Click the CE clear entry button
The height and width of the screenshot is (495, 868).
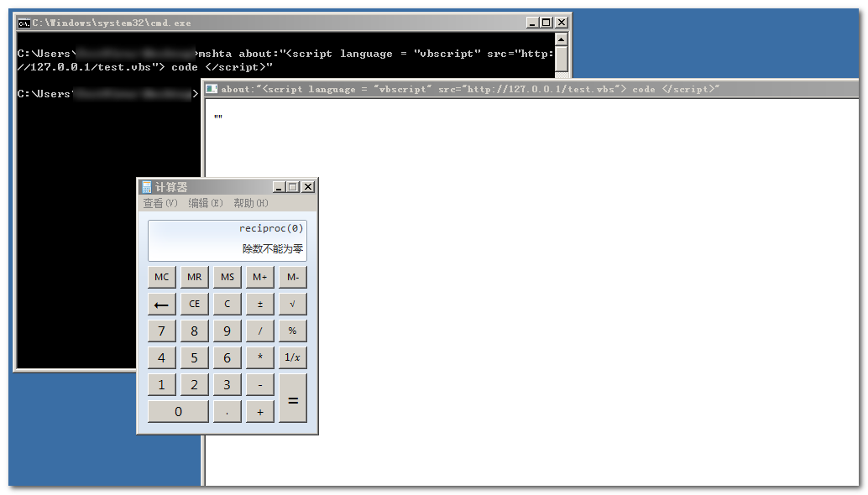(x=194, y=305)
